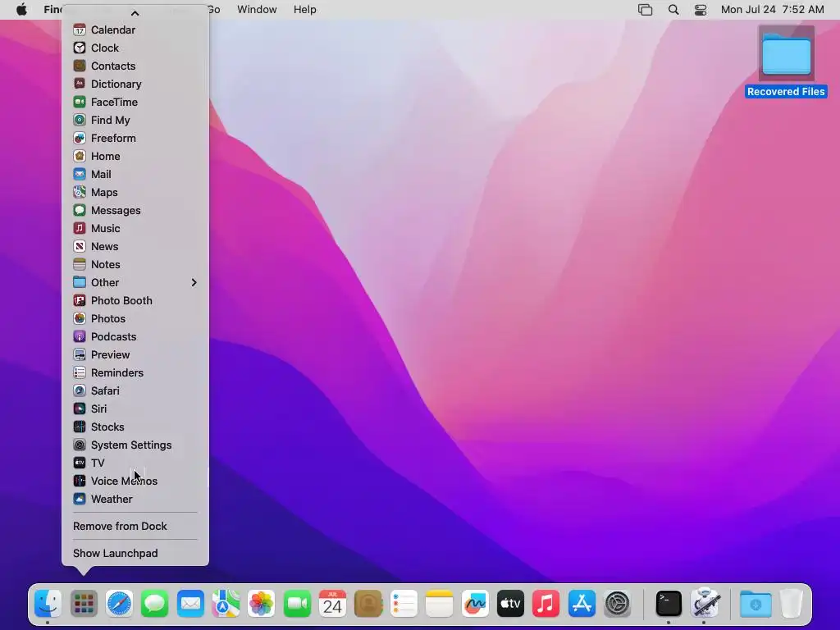Open the Notes app in the Dock
This screenshot has width=840, height=630.
(440, 604)
